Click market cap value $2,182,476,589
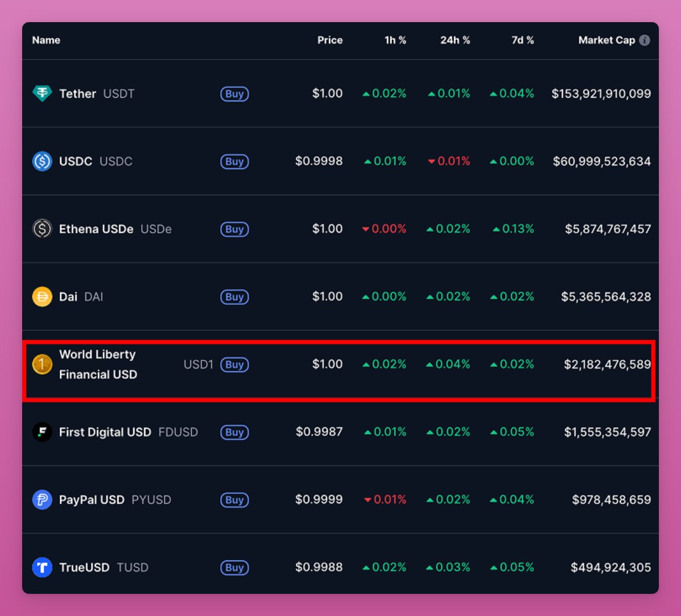Image resolution: width=681 pixels, height=616 pixels. pyautogui.click(x=607, y=364)
